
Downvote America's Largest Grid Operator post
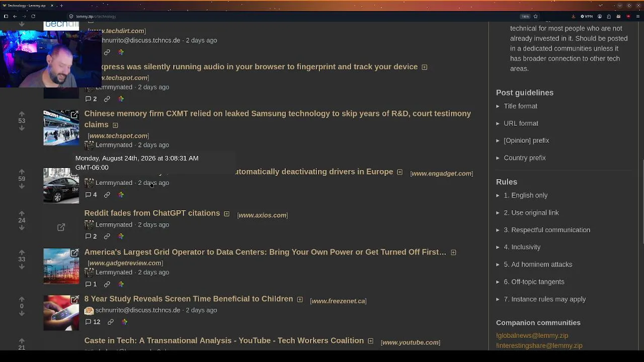click(x=22, y=266)
